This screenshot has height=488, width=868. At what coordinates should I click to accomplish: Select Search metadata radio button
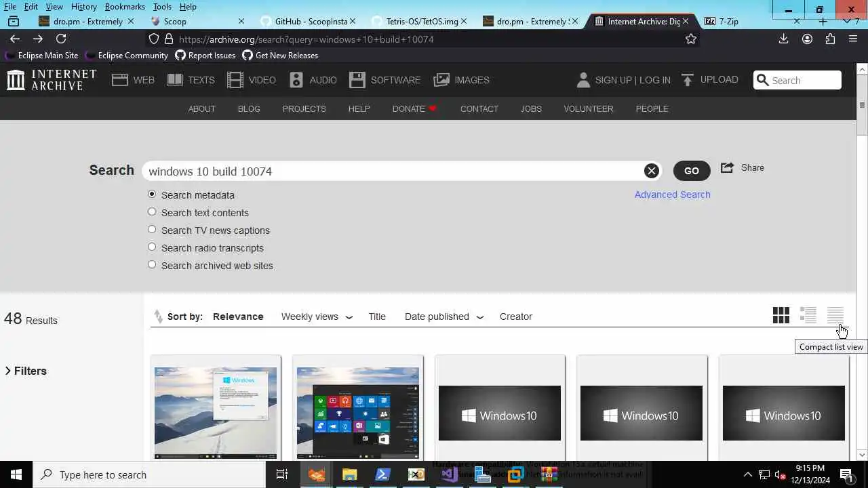[x=152, y=194]
